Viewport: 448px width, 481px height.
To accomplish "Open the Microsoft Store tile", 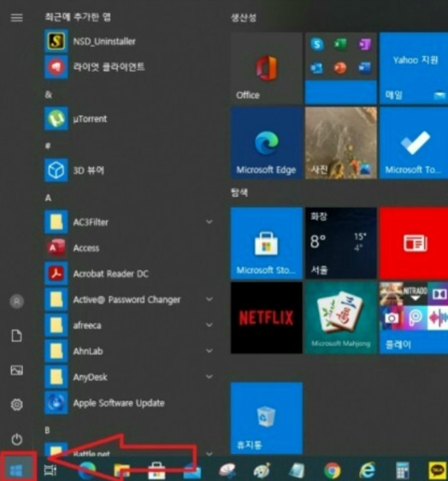I will (x=266, y=243).
